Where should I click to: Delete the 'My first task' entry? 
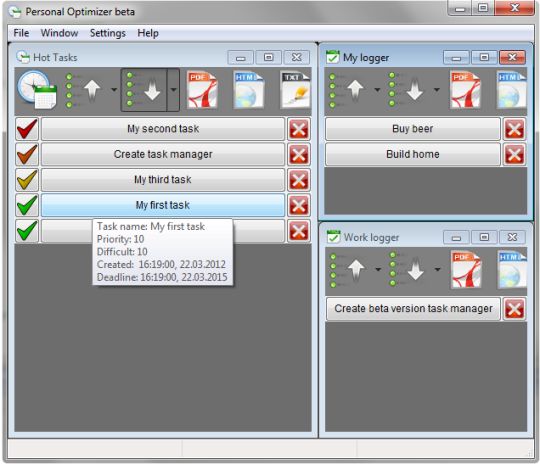pos(299,205)
